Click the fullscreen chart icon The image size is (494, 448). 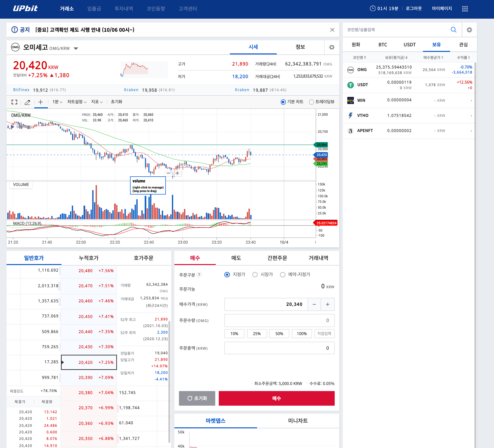tap(14, 102)
